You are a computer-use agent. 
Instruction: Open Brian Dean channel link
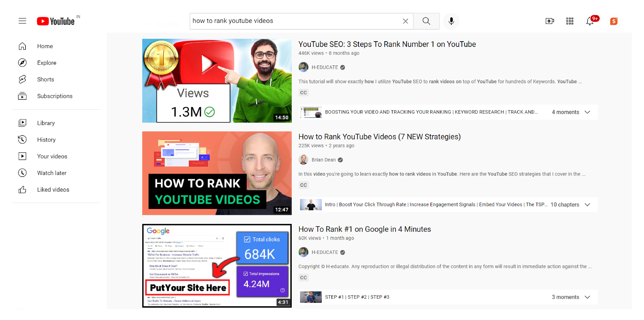pyautogui.click(x=324, y=160)
